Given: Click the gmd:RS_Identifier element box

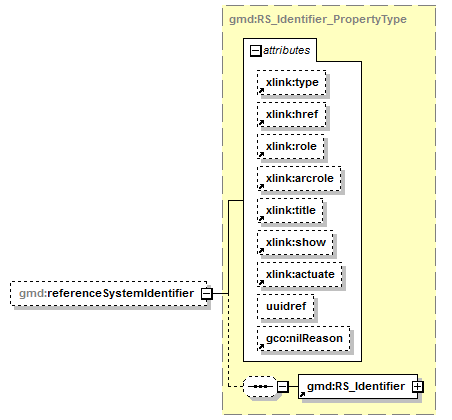Looking at the screenshot, I should point(358,386).
